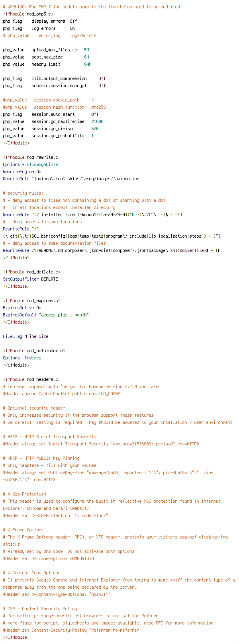Click the commented 'error_log logs/errors' line

49,35
